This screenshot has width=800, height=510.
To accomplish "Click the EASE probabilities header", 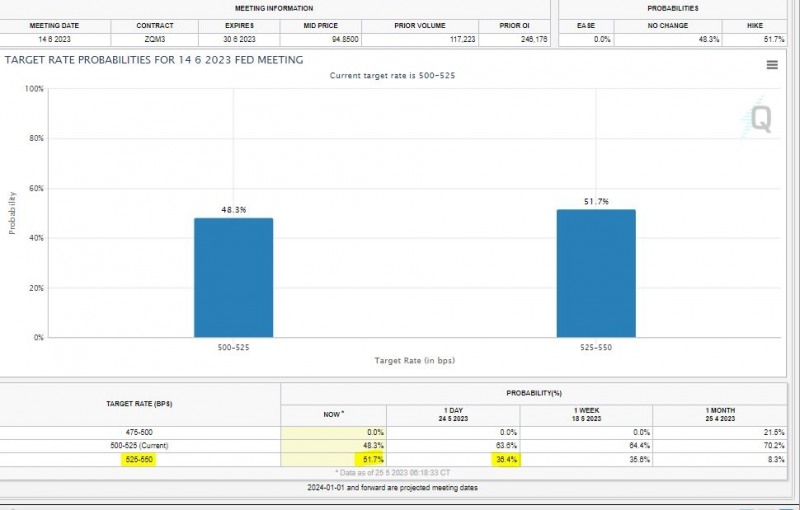I will click(x=586, y=26).
